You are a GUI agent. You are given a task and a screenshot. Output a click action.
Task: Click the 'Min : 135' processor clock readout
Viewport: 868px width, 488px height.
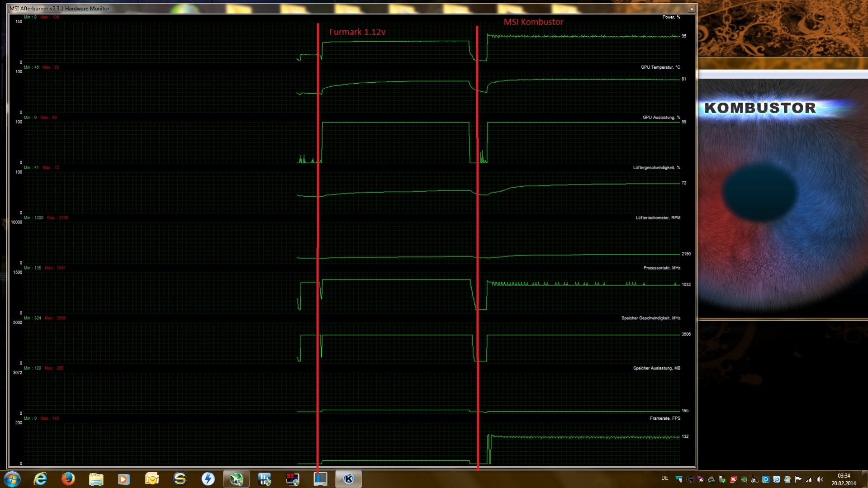click(x=33, y=268)
